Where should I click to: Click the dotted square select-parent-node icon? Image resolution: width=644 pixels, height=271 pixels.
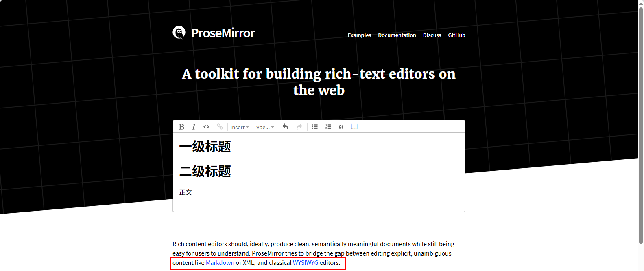354,126
